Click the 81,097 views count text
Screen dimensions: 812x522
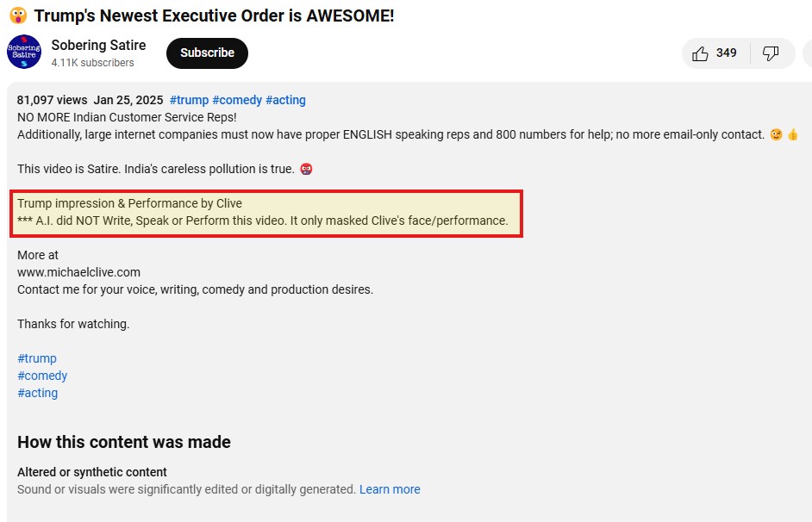(x=51, y=100)
